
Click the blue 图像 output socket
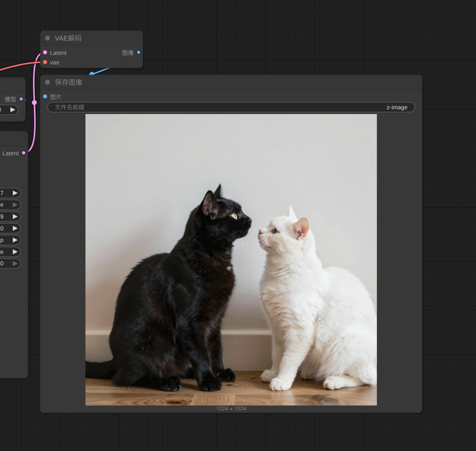(x=139, y=52)
